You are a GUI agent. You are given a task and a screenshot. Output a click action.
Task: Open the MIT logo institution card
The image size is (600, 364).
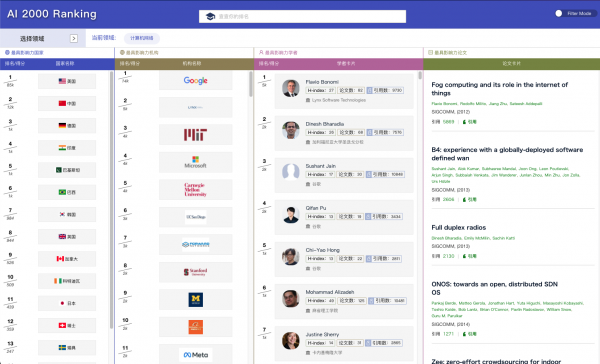point(196,135)
